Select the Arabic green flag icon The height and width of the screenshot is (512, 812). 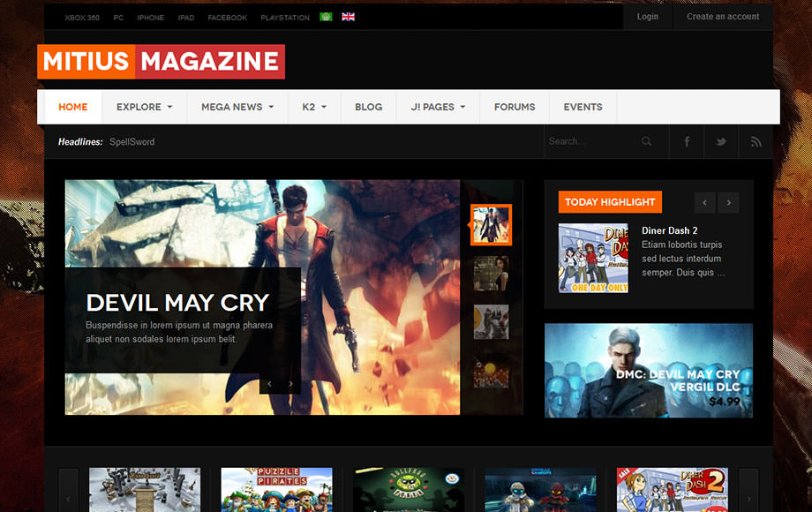pos(326,17)
